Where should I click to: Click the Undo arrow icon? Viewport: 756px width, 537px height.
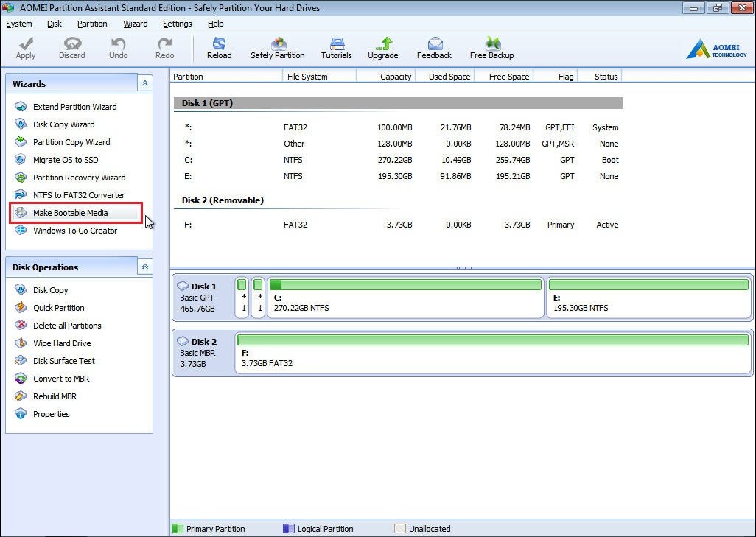[x=118, y=44]
